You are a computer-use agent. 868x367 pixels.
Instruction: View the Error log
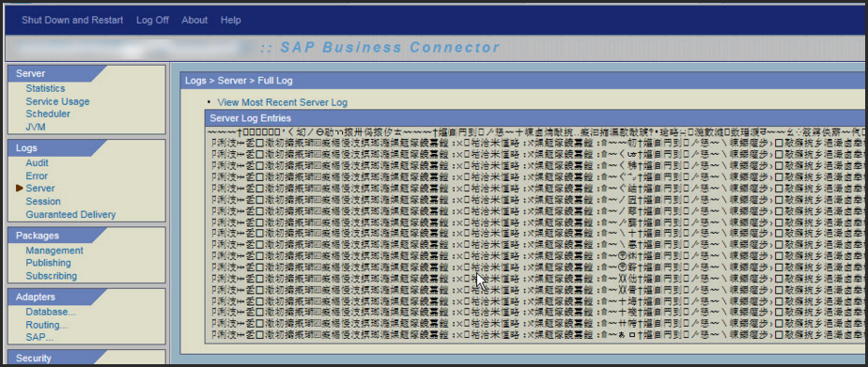tap(37, 176)
